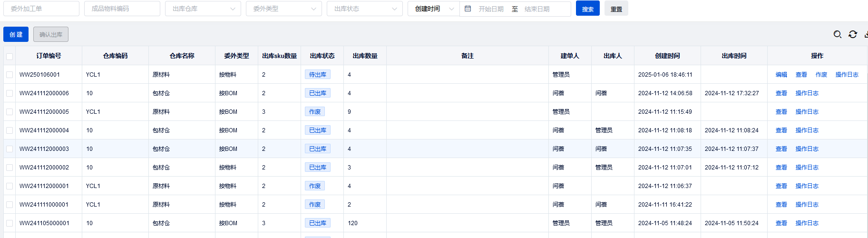Click the magnifier search icon above the table
868x238 pixels.
tap(838, 34)
